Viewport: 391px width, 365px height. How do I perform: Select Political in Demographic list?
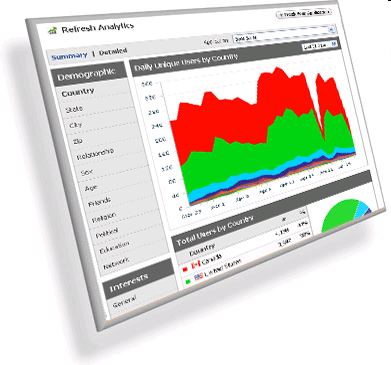pos(107,233)
